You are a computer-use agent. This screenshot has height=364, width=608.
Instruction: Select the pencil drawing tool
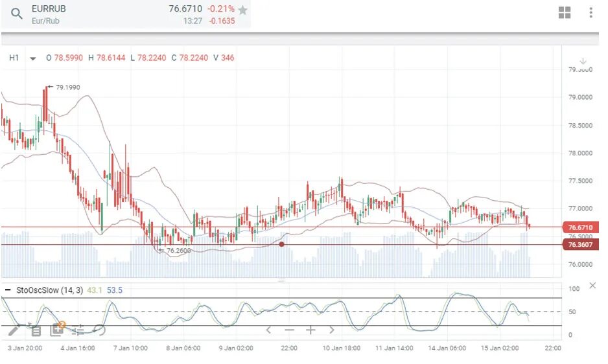point(14,330)
